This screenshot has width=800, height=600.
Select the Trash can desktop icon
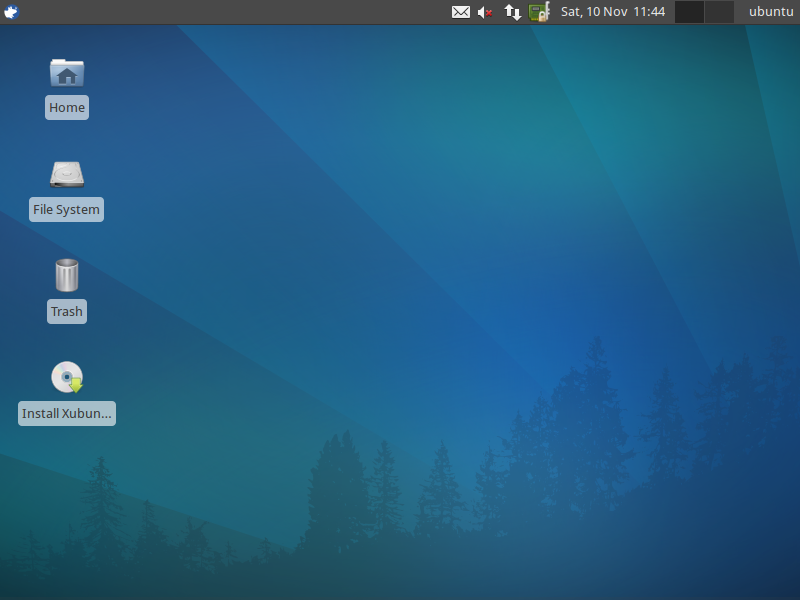point(67,275)
